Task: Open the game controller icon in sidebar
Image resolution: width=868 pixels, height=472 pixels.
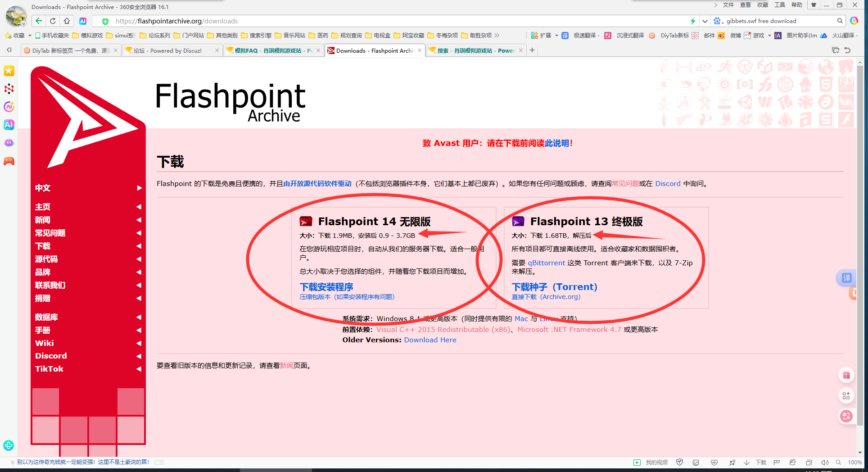Action: (x=9, y=161)
